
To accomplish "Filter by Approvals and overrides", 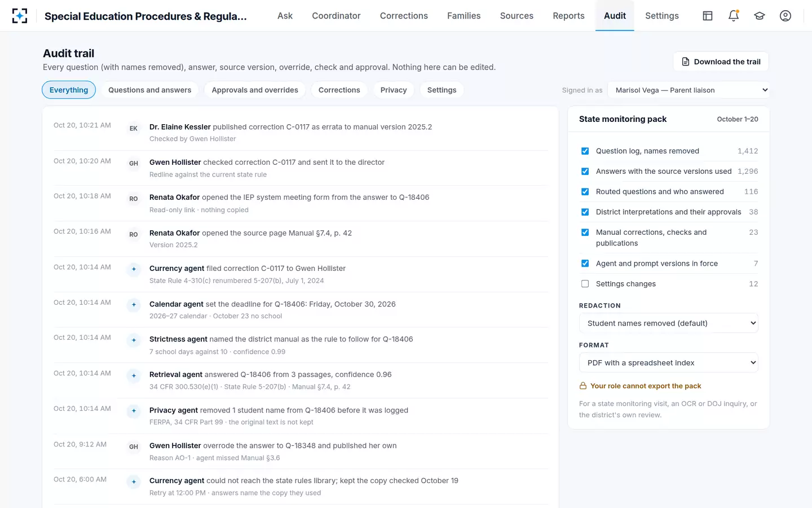I will pyautogui.click(x=255, y=90).
